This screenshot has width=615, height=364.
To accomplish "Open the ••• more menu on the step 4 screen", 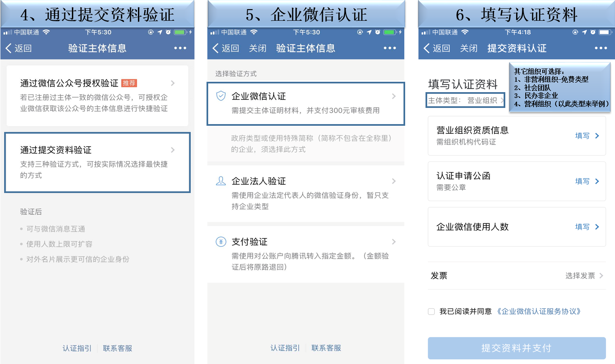I will click(180, 48).
